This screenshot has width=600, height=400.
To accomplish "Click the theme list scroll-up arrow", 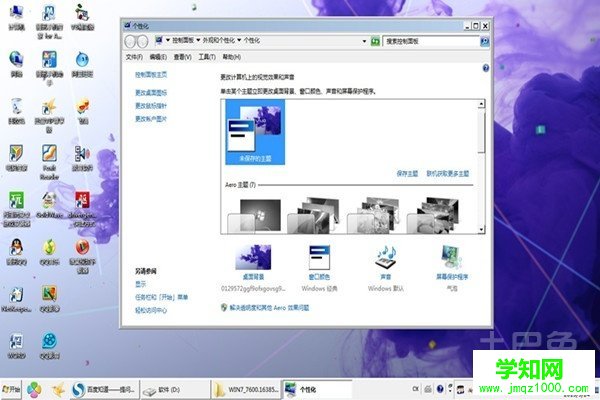I will [481, 104].
